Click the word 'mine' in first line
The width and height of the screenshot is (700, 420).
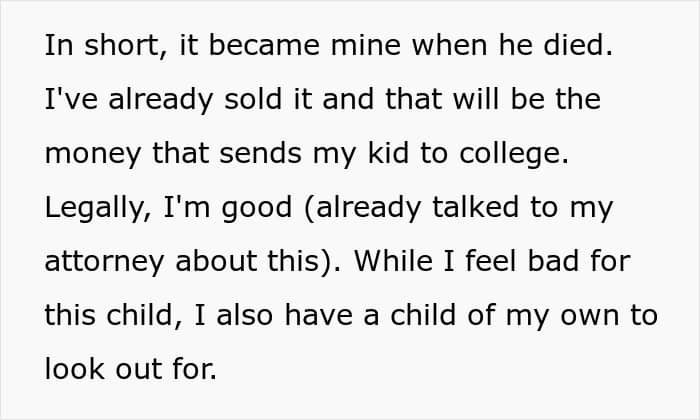click(366, 45)
